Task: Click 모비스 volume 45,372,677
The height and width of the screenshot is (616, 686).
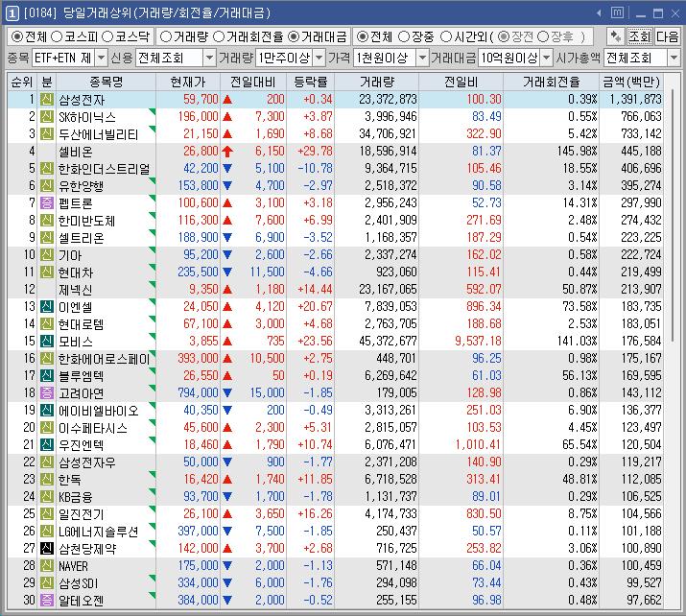Action: (388, 342)
